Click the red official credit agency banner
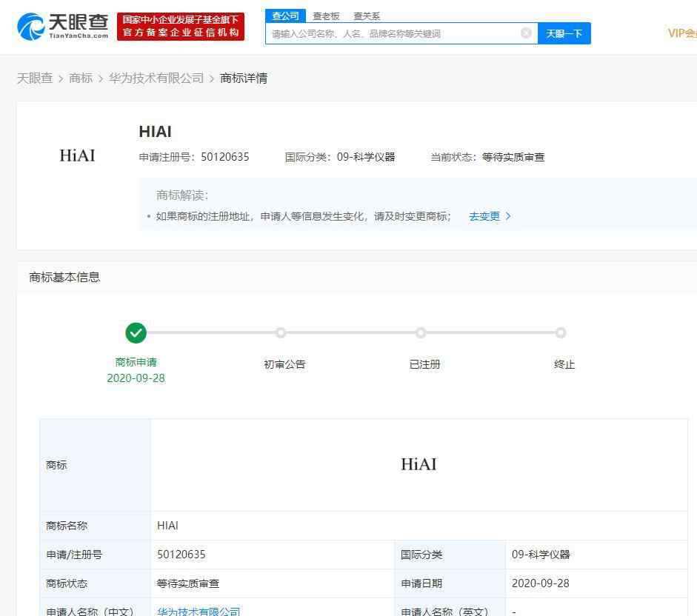 (181, 26)
